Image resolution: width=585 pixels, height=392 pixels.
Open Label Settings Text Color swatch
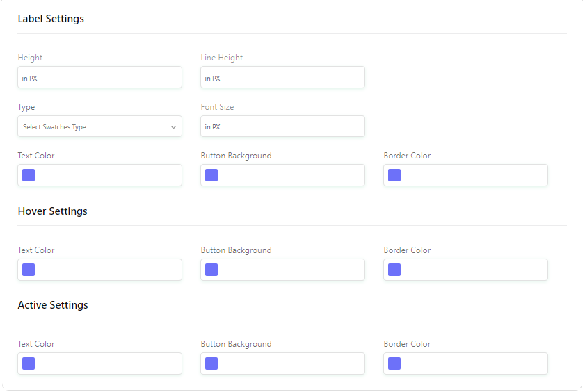tap(29, 175)
